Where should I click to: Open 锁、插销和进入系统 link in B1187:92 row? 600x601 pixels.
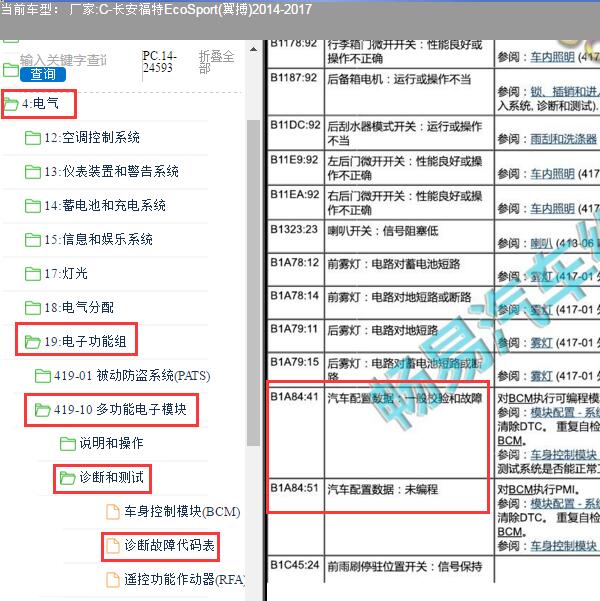click(x=564, y=92)
